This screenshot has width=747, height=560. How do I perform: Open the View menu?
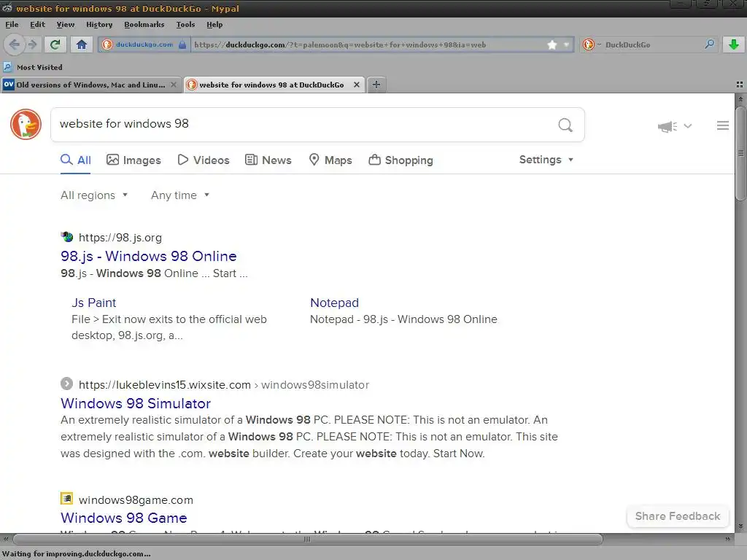pyautogui.click(x=65, y=24)
